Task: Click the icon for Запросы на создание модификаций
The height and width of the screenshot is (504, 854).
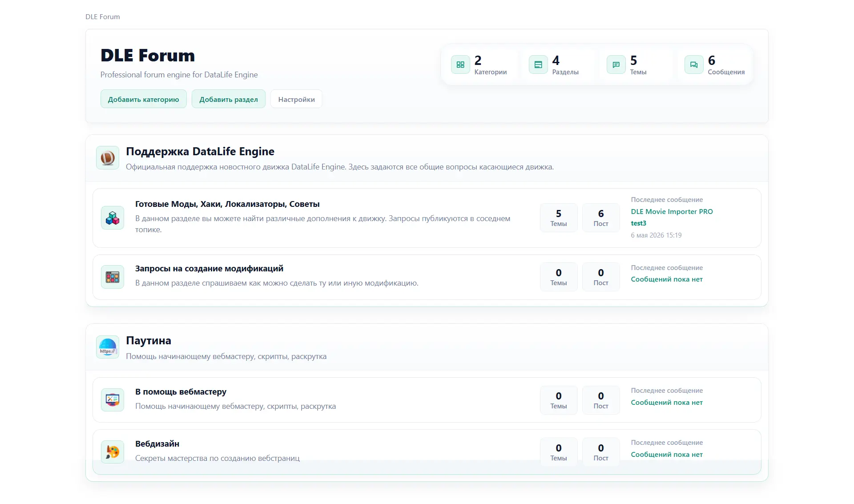Action: pyautogui.click(x=113, y=277)
